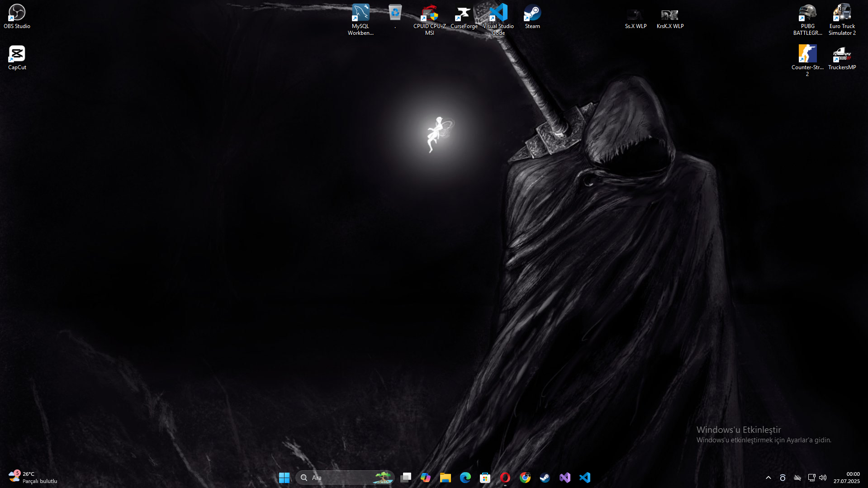Select the Ss.X WLP desktop icon
868x488 pixels.
pos(636,20)
